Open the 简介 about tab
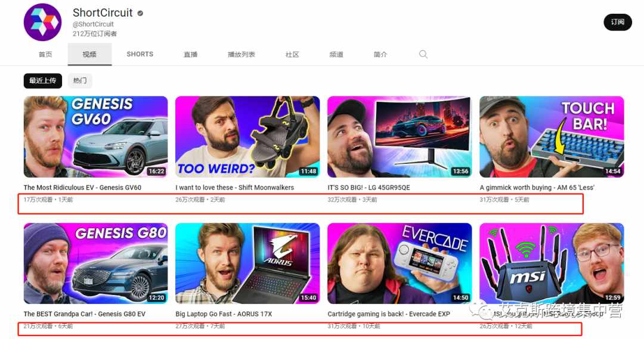The image size is (644, 339). tap(380, 54)
